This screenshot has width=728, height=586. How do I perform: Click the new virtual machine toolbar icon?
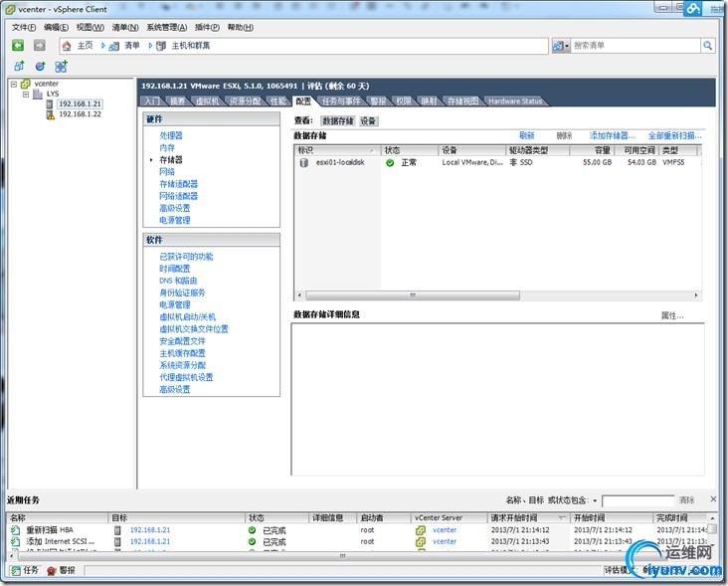(x=19, y=66)
